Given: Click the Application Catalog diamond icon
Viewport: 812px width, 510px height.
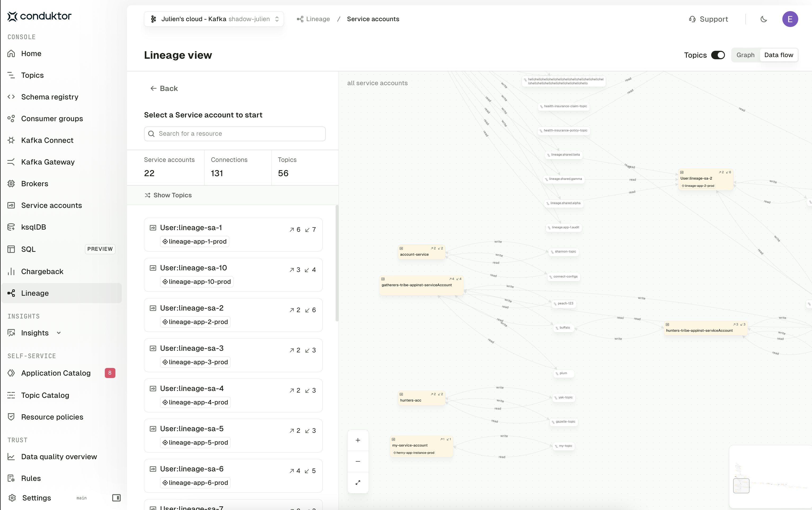Looking at the screenshot, I should [x=11, y=373].
